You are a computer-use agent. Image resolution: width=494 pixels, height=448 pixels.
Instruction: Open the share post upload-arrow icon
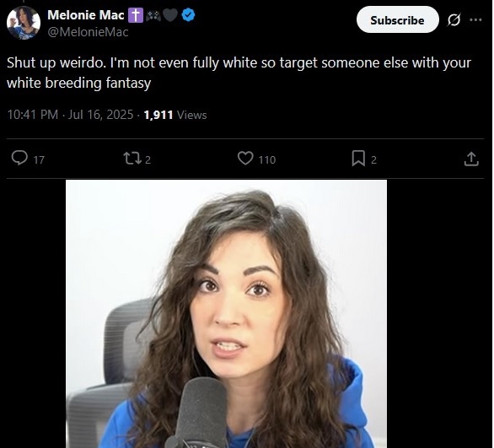point(471,159)
